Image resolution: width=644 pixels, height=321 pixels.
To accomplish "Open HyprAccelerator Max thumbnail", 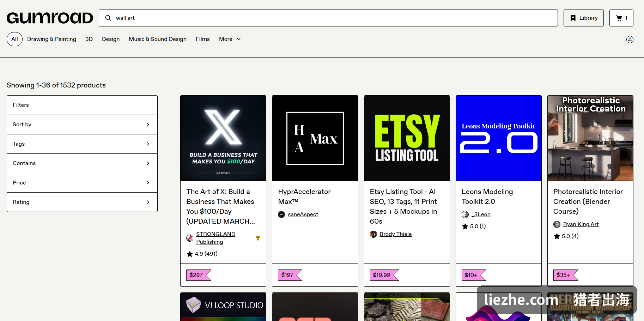I will (315, 138).
